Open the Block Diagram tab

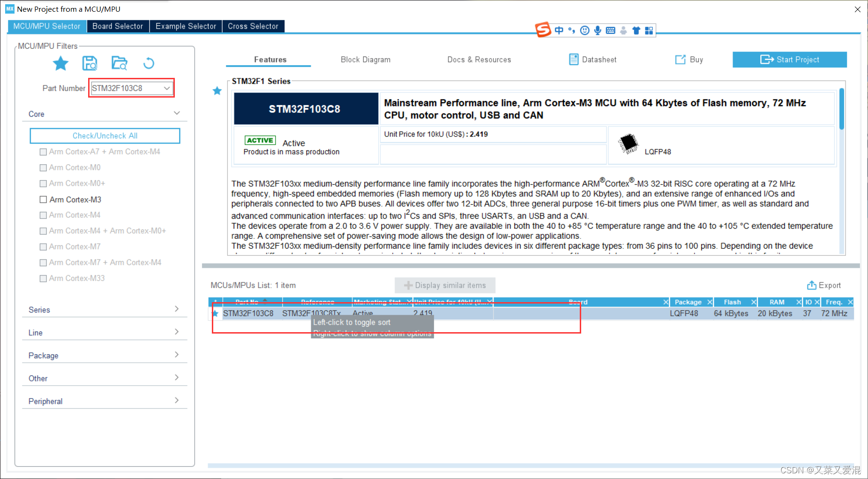[366, 60]
